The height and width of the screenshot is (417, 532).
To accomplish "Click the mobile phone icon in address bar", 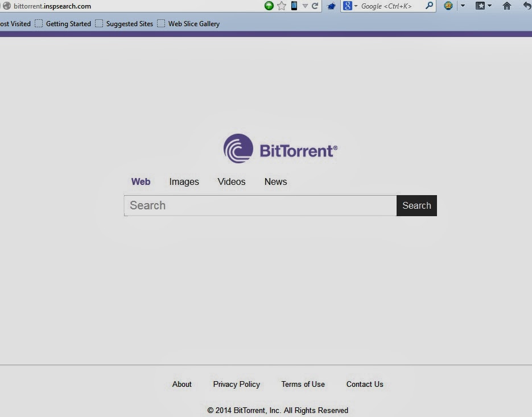I will click(294, 6).
